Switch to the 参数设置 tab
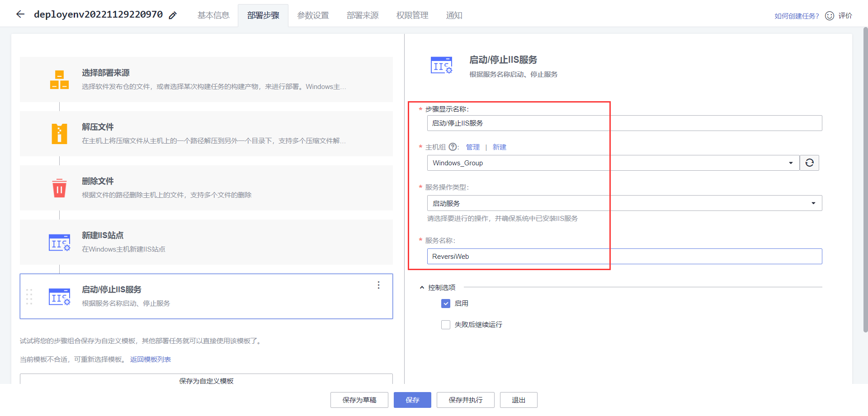This screenshot has width=868, height=416. [x=313, y=15]
